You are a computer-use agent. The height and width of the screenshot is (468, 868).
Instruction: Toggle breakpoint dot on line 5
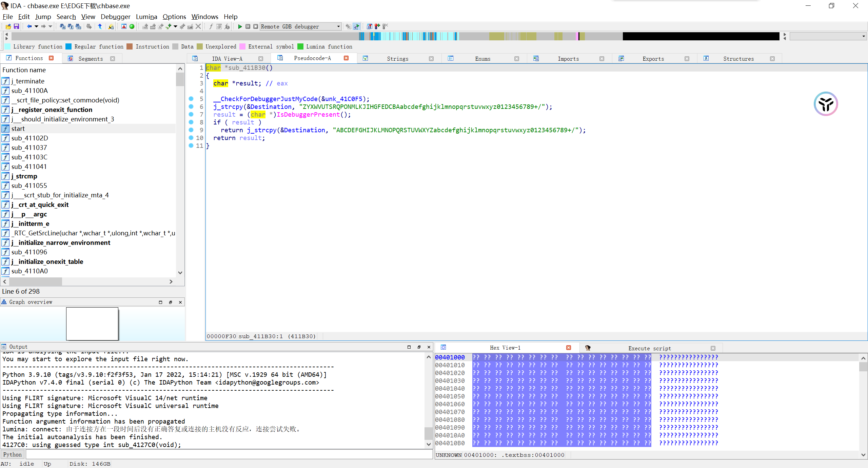click(191, 99)
